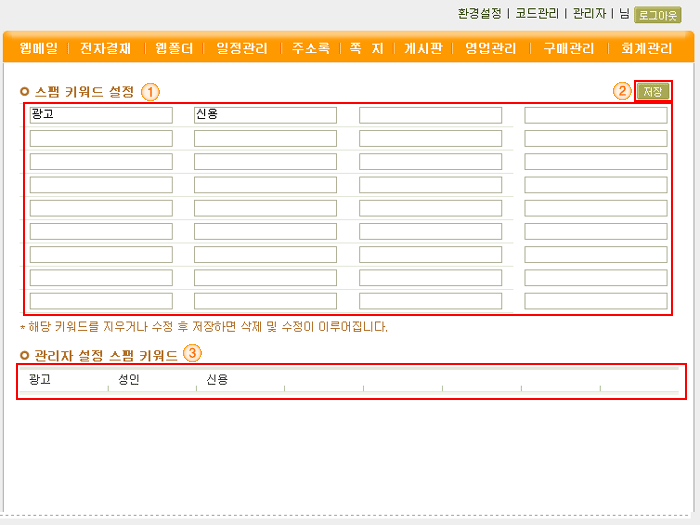Open 환경설정 settings link
700x525 pixels.
[x=479, y=14]
